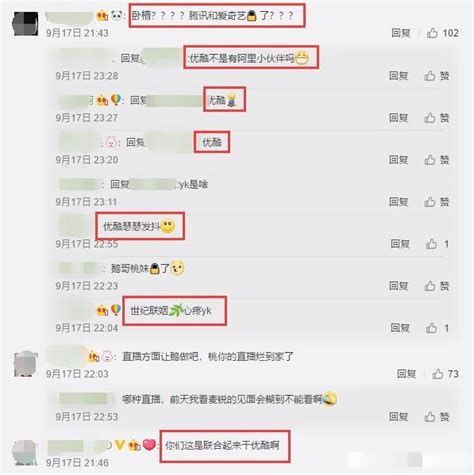Like the 22:53 reply about 麦锐见面会
Viewport: 474px width, 475px height.
[430, 416]
